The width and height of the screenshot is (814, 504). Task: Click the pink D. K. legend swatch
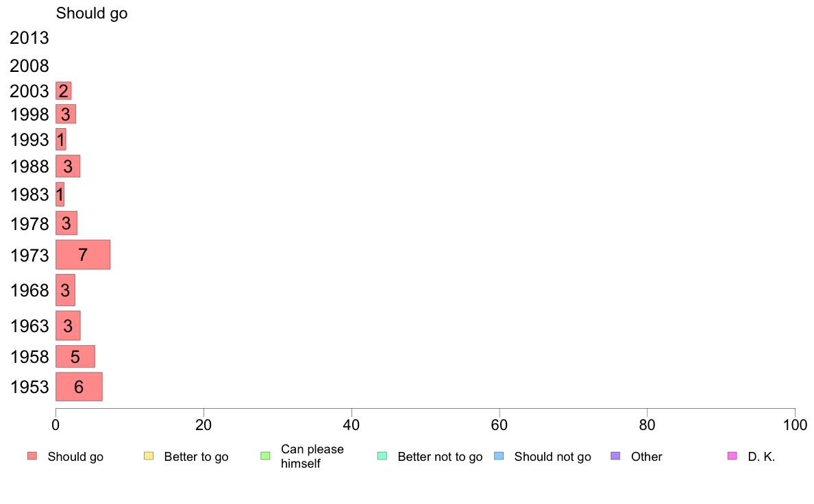click(732, 456)
